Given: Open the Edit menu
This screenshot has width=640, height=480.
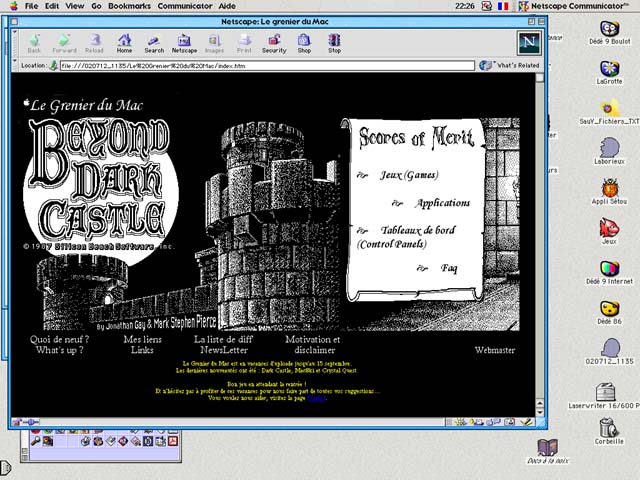Looking at the screenshot, I should [51, 6].
